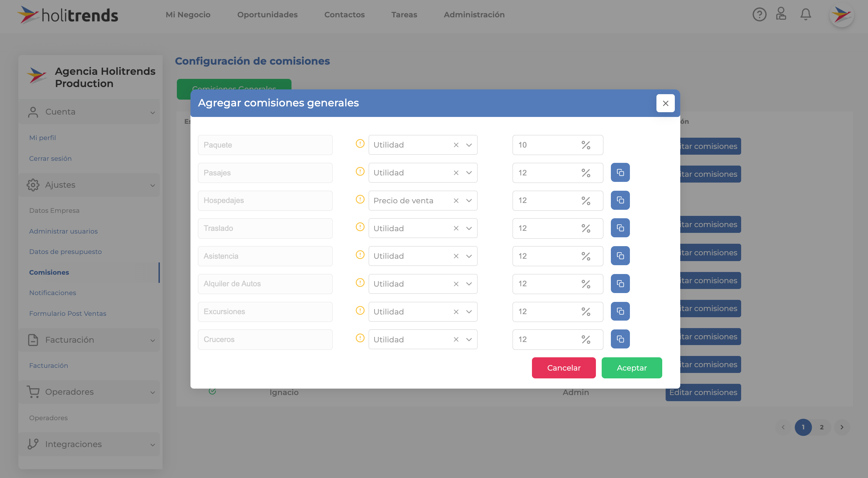This screenshot has height=478, width=868.
Task: Open the Operadores sub-link in sidebar
Action: [x=48, y=418]
